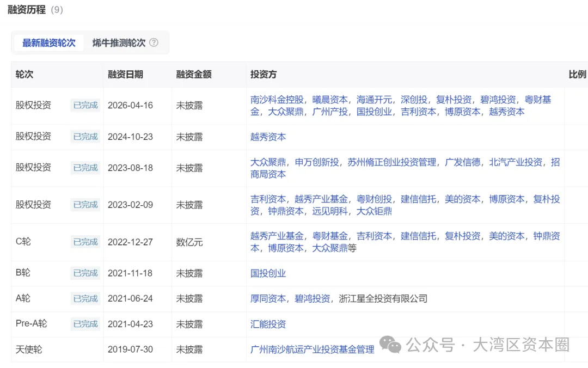Open 建信信托 in the 2023-02-09 row
This screenshot has height=368, width=588.
(x=418, y=199)
